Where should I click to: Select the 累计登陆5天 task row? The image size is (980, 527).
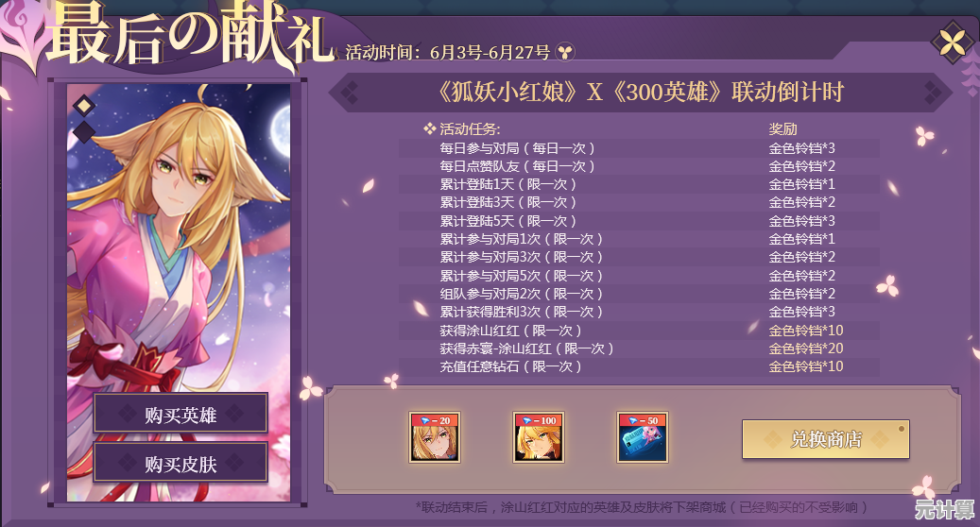640,221
